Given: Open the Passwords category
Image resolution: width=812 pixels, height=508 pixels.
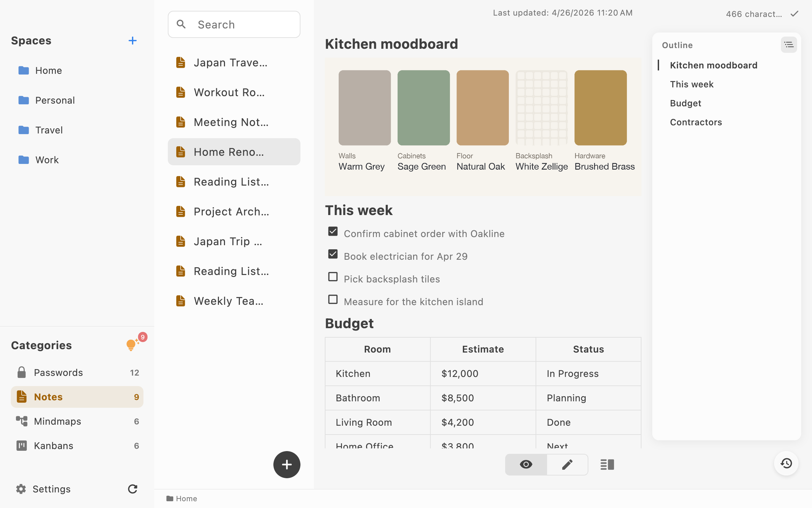Looking at the screenshot, I should [77, 373].
